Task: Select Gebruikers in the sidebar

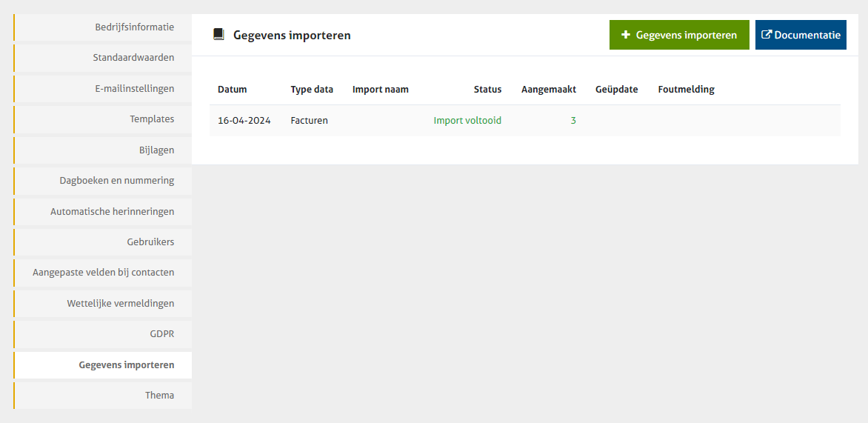Action: point(149,242)
